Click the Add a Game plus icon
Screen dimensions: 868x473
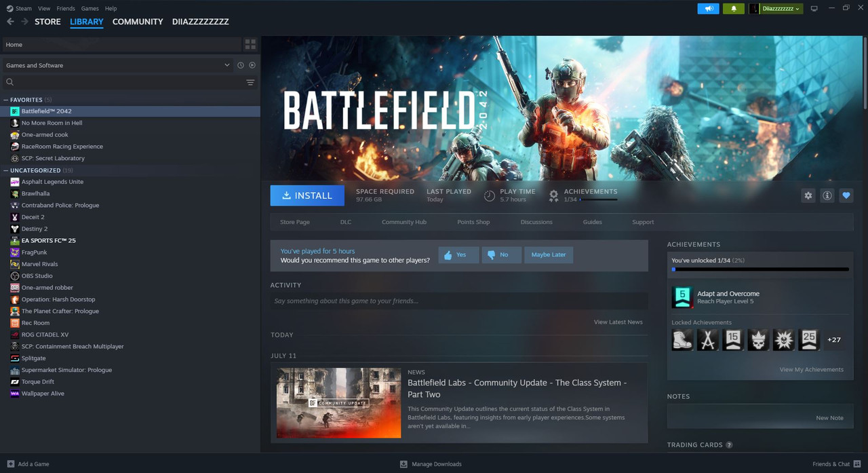tap(10, 464)
